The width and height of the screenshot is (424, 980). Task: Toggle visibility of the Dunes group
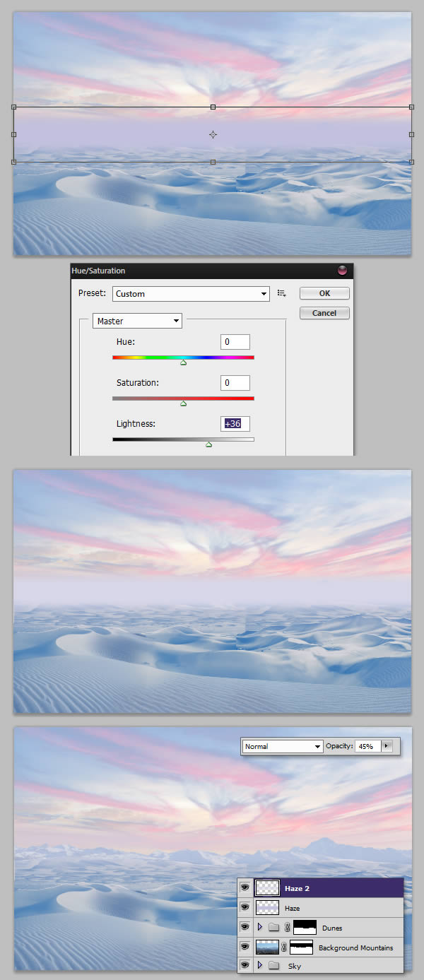[x=245, y=927]
